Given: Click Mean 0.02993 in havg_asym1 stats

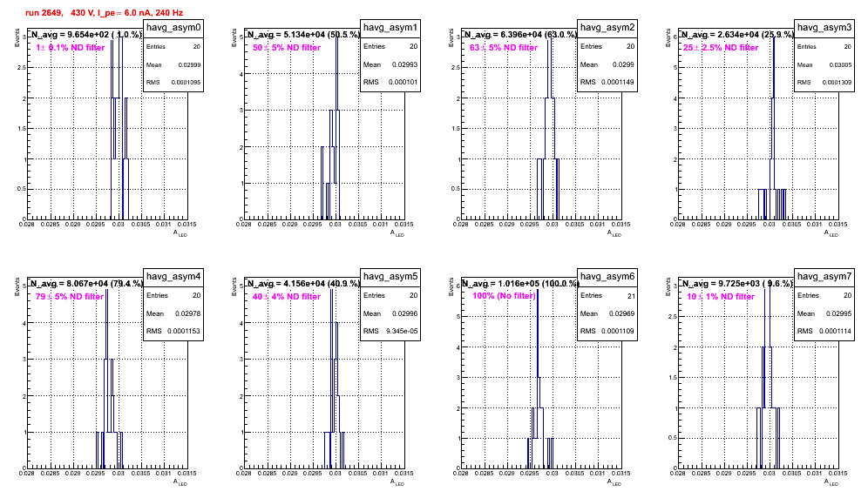Looking at the screenshot, I should (x=390, y=64).
